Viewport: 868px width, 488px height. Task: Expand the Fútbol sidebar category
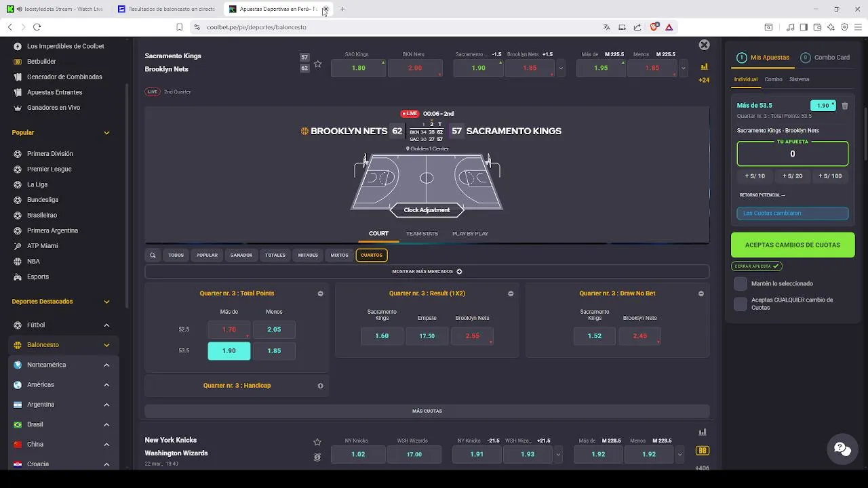(106, 325)
